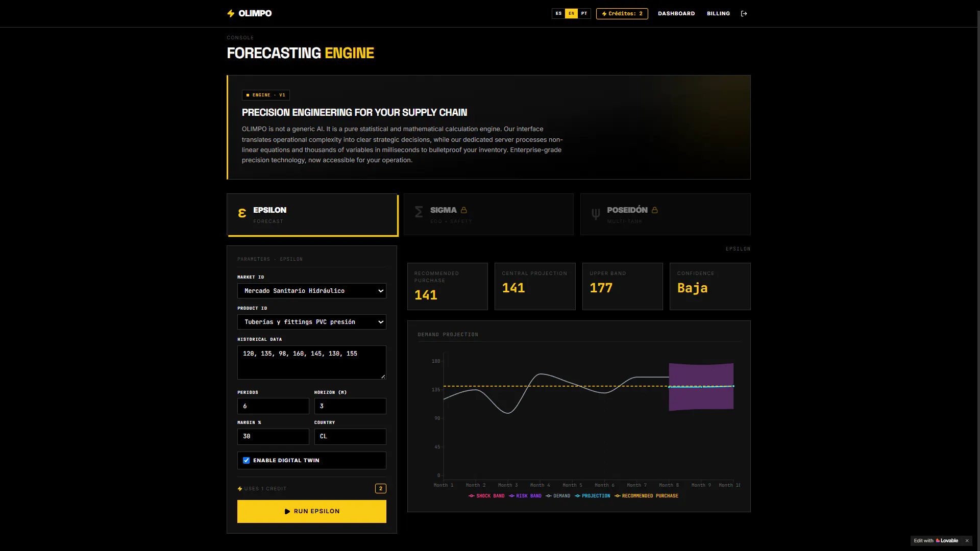Viewport: 980px width, 551px height.
Task: Open the Market ID dropdown
Action: coord(312,291)
